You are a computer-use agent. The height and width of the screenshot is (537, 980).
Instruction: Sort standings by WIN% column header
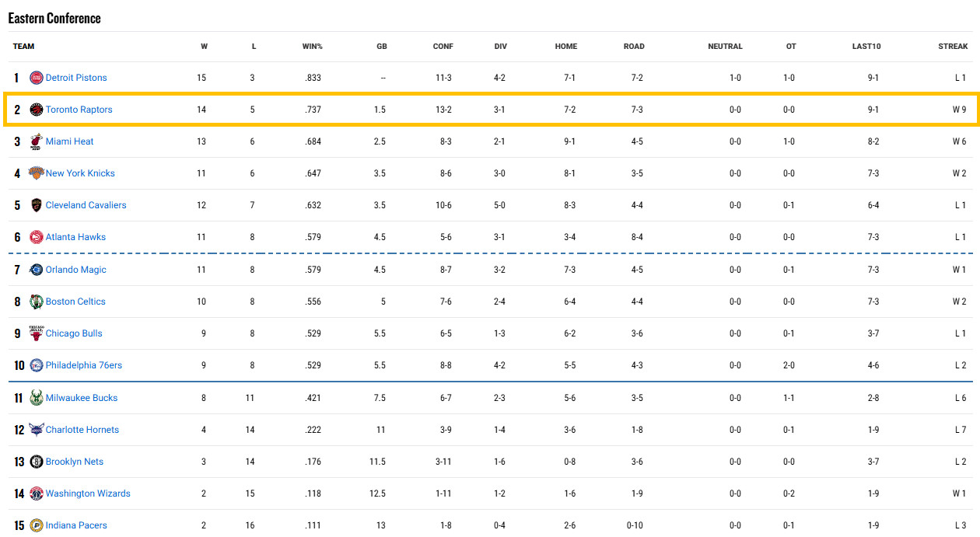(x=312, y=47)
